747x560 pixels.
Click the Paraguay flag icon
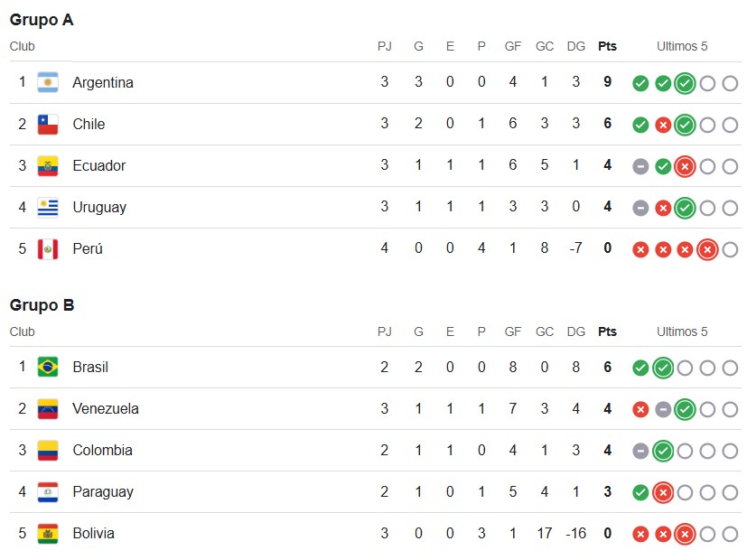48,492
